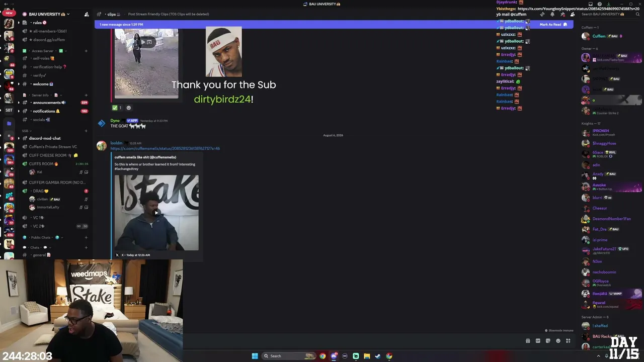Image resolution: width=644 pixels, height=362 pixels.
Task: Play the video in the looldm tweet embed
Action: pyautogui.click(x=156, y=213)
